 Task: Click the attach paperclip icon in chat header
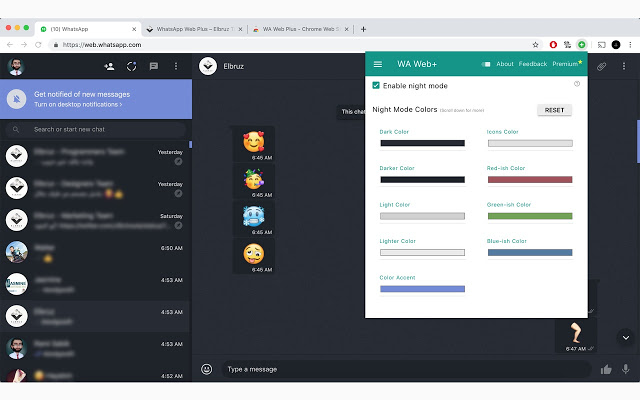(602, 66)
